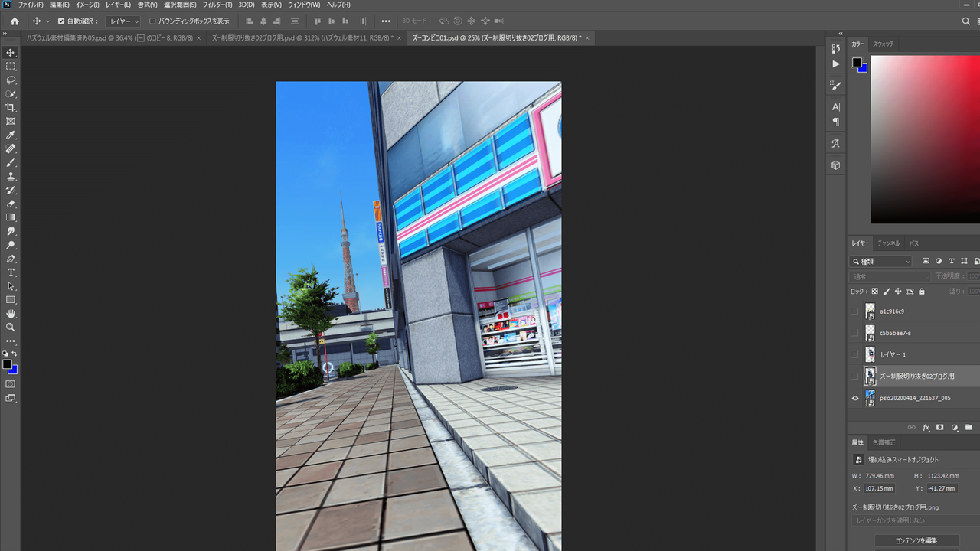Image resolution: width=980 pixels, height=551 pixels.
Task: Open the フィルター(T) menu
Action: point(217,5)
